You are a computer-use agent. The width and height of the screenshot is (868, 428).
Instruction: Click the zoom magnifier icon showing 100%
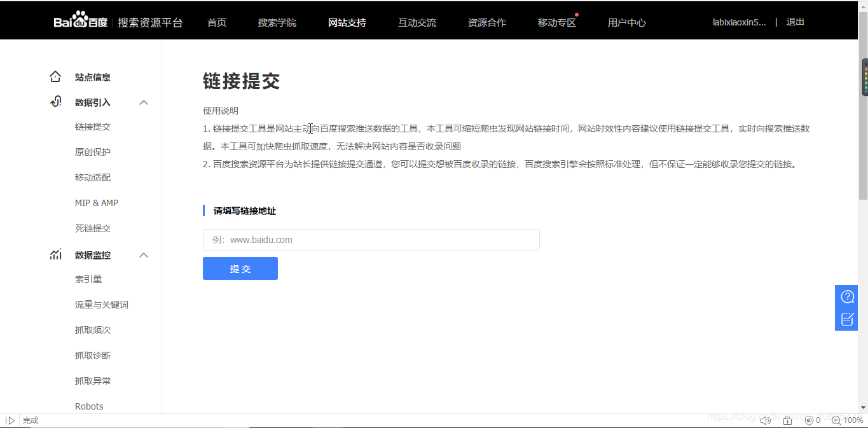pos(836,420)
